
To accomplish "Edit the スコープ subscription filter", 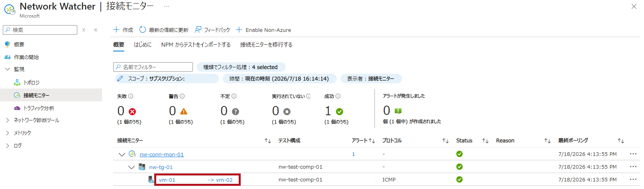I will [167, 79].
